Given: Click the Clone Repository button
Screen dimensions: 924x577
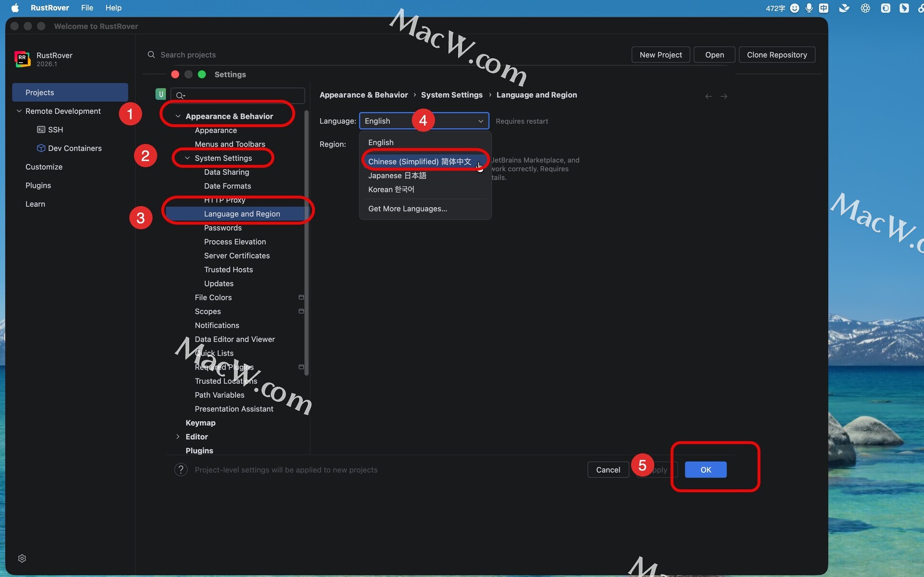Looking at the screenshot, I should pos(776,55).
